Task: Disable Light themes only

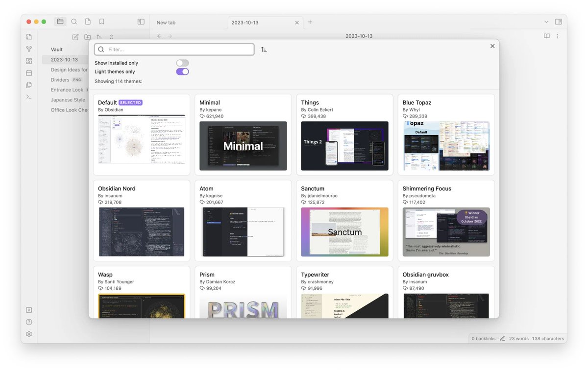Action: coord(182,71)
